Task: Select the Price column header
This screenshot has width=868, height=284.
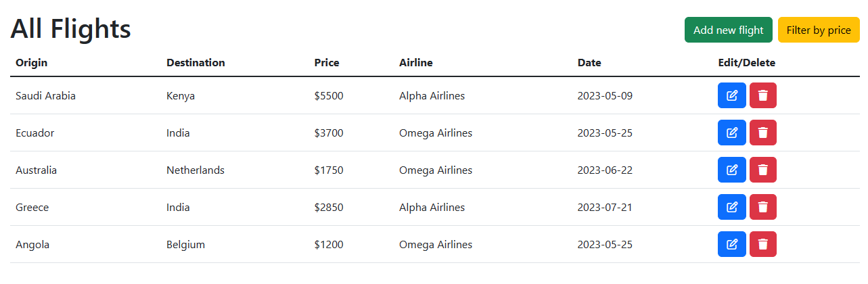Action: click(327, 63)
